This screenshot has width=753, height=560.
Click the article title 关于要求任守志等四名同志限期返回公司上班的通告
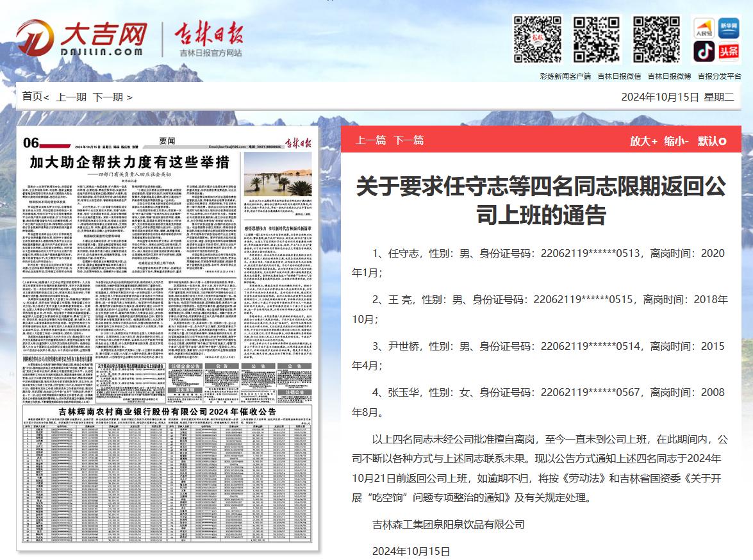coord(541,200)
